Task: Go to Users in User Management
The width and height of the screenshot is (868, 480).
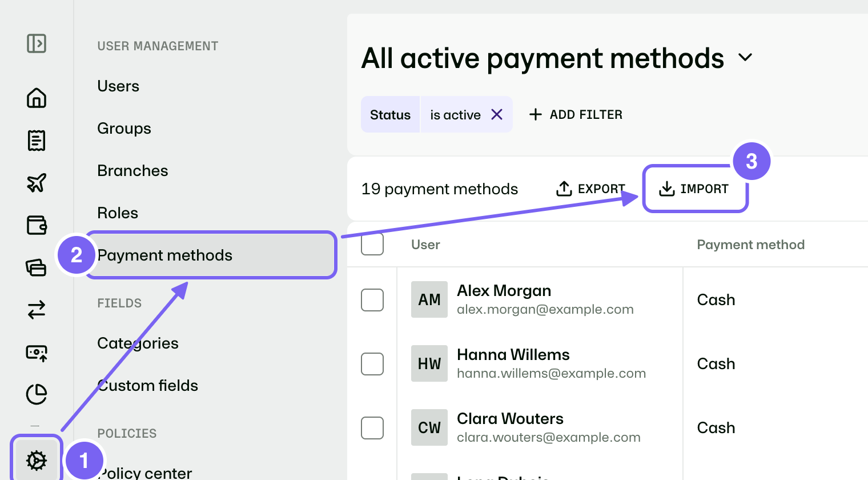Action: click(118, 86)
